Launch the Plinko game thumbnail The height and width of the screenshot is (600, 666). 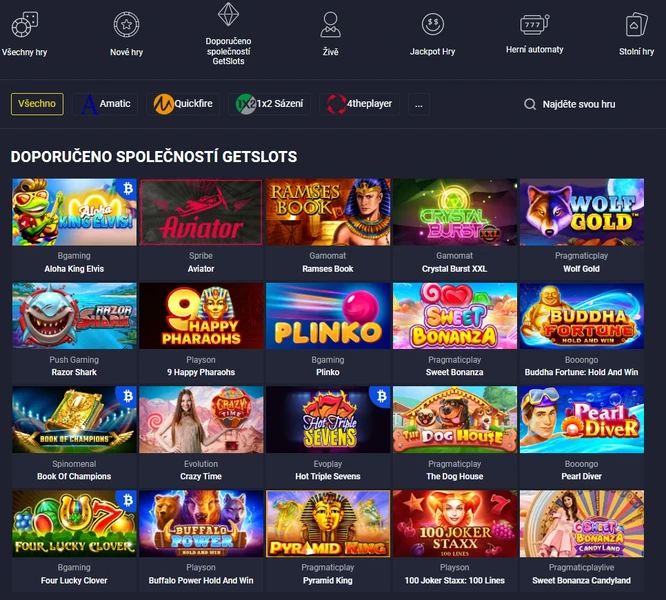(x=328, y=316)
